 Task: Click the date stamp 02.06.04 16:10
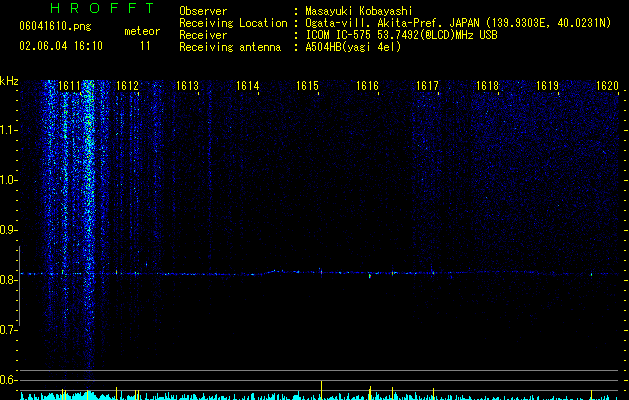pyautogui.click(x=61, y=46)
